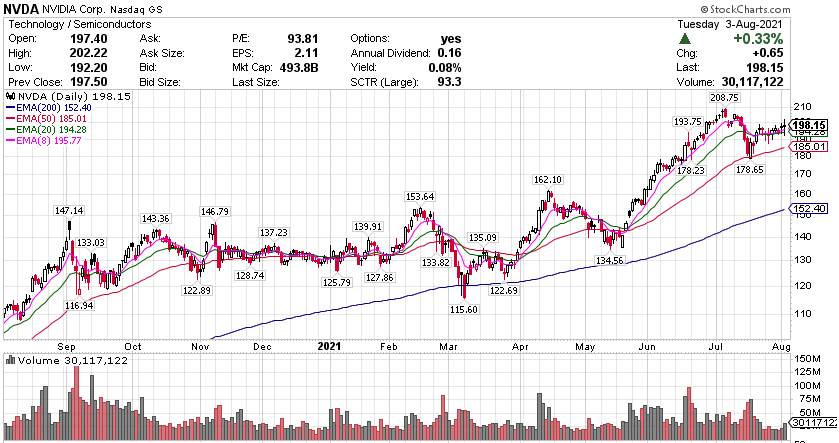
Task: Click the 116.94 September low label
Action: [79, 305]
